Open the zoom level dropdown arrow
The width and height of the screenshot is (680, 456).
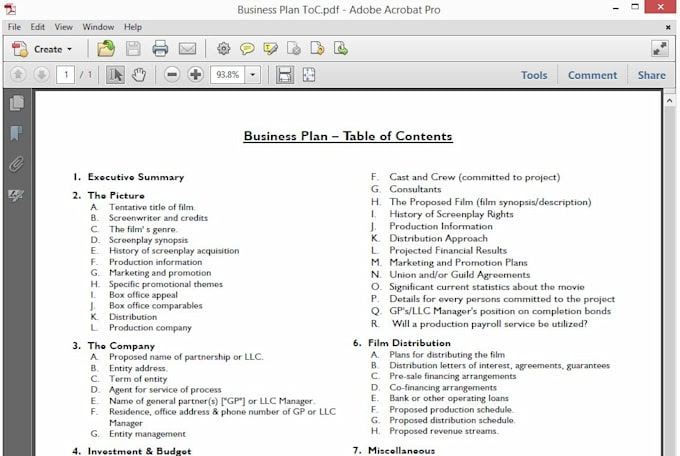click(x=252, y=75)
